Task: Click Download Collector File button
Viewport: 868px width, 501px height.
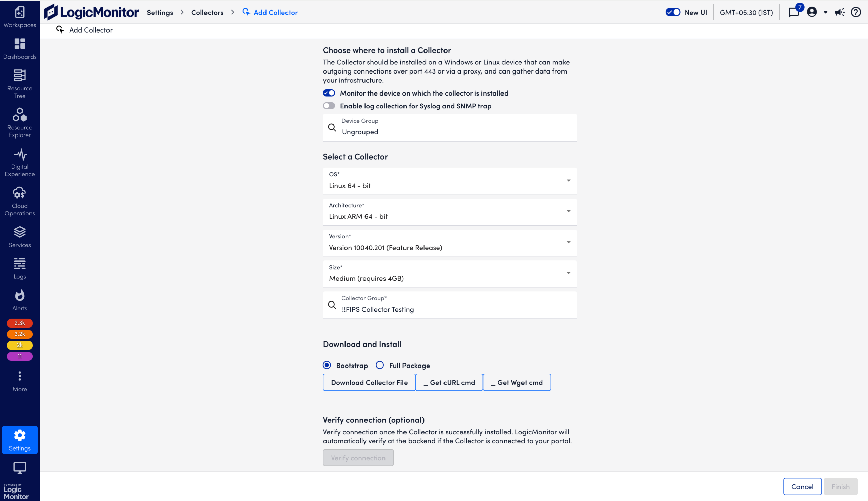Action: 369,382
